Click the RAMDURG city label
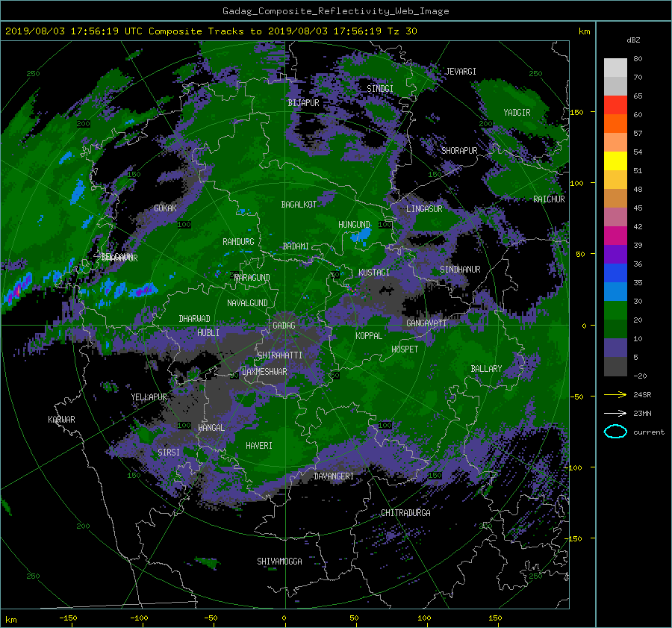 point(238,242)
